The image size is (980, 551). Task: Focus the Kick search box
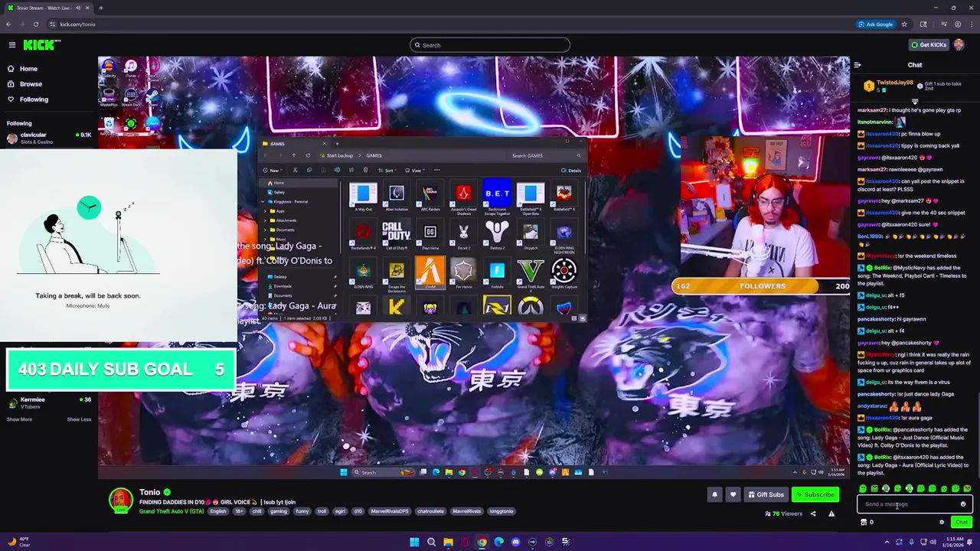coord(490,45)
